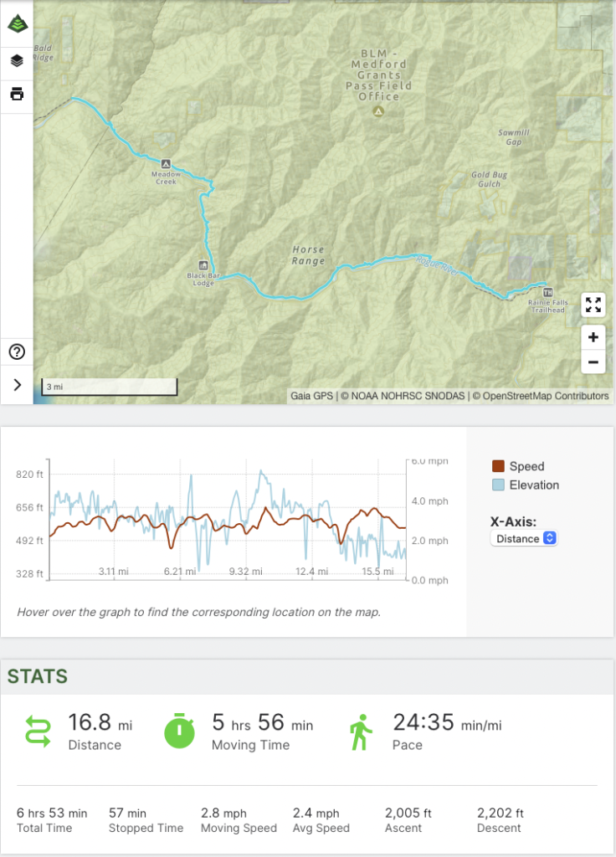Viewport: 616px width, 857px height.
Task: Expand the sidebar with the chevron arrow
Action: point(17,385)
